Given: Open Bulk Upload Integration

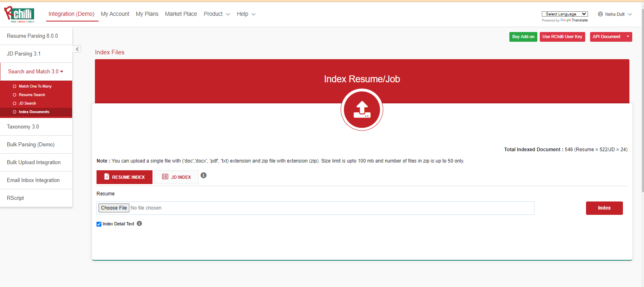Looking at the screenshot, I should pos(36,162).
